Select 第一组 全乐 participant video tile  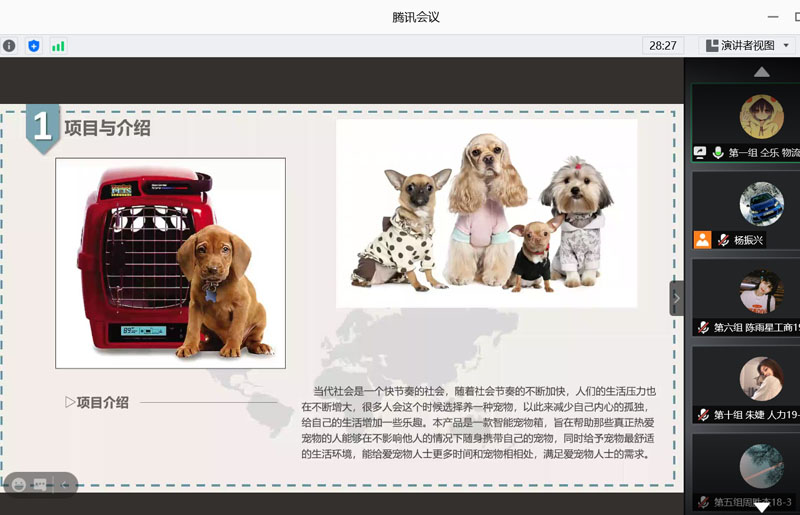(x=761, y=115)
